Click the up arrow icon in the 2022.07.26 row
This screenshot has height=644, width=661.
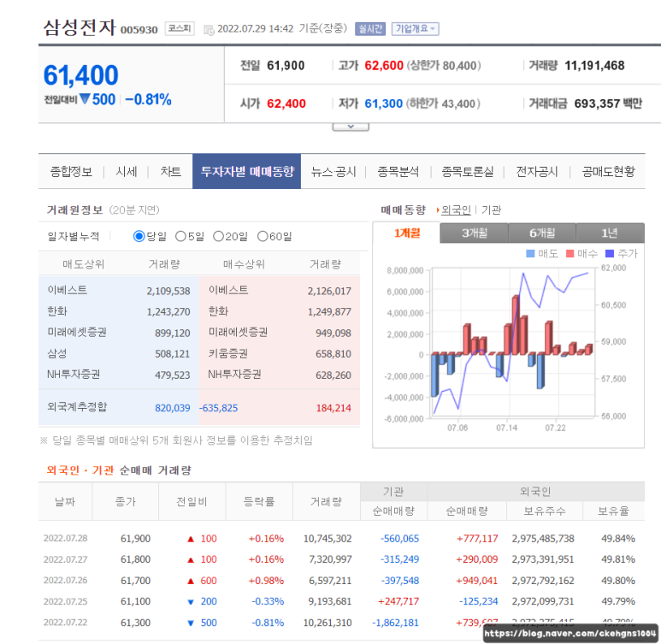[x=191, y=582]
